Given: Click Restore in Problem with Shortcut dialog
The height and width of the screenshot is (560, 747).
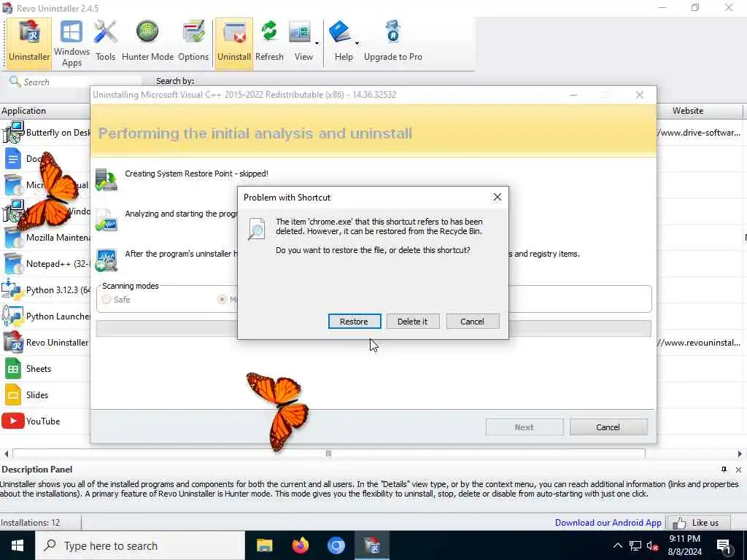Looking at the screenshot, I should (x=354, y=322).
